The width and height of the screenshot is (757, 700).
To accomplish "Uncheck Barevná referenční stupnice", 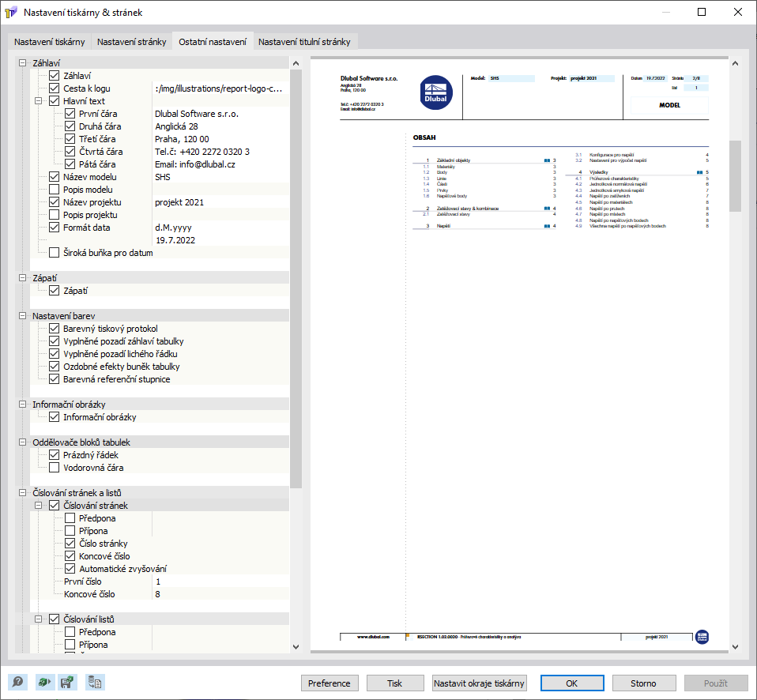I will click(54, 379).
